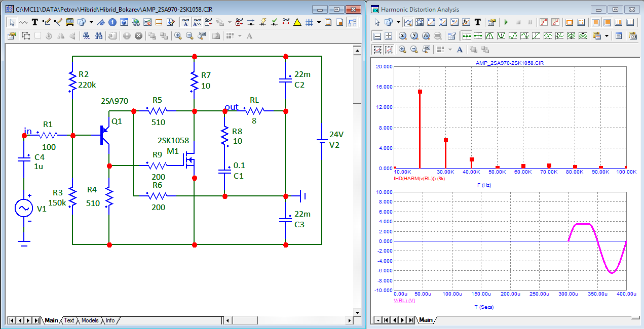Viewport: 644px width, 329px height.
Task: Click the yellow triangle warning icon
Action: (x=297, y=22)
